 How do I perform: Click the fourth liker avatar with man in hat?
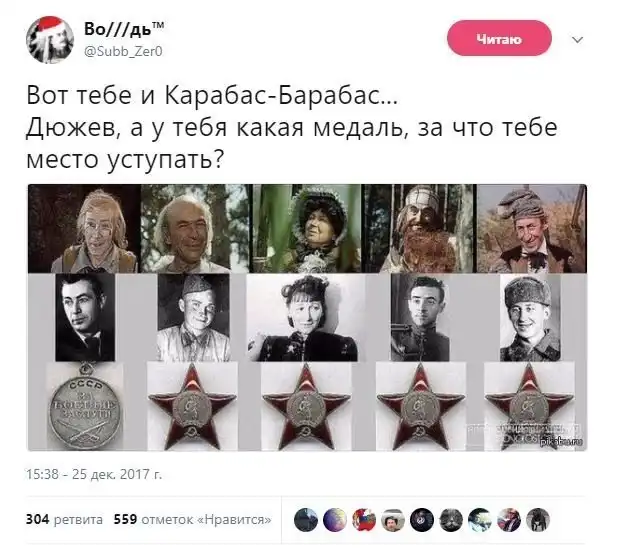393,519
